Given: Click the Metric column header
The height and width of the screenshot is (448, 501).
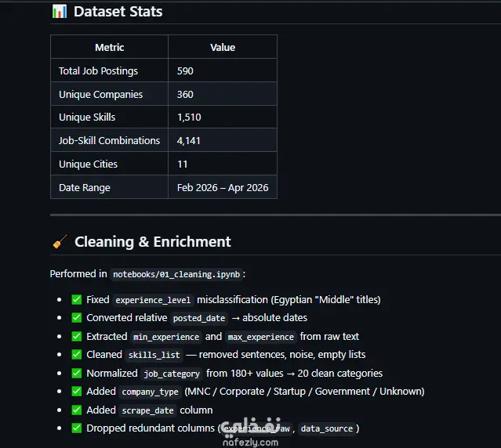Looking at the screenshot, I should point(109,47).
